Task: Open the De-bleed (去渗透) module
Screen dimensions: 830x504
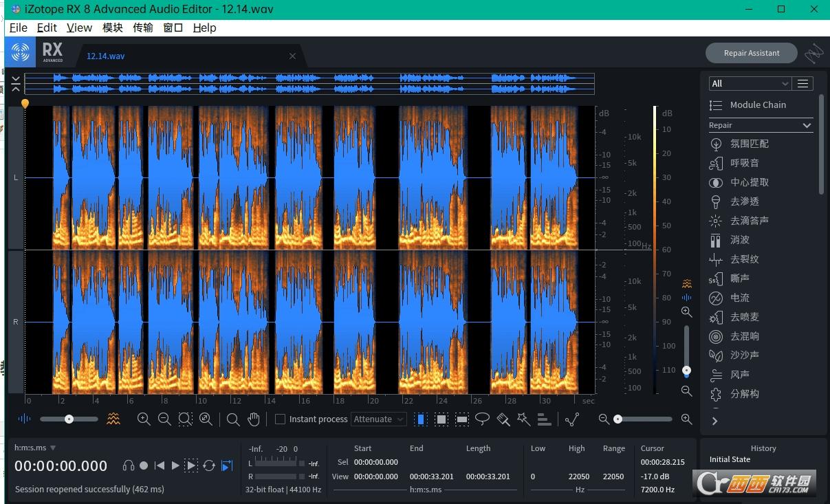Action: point(734,201)
